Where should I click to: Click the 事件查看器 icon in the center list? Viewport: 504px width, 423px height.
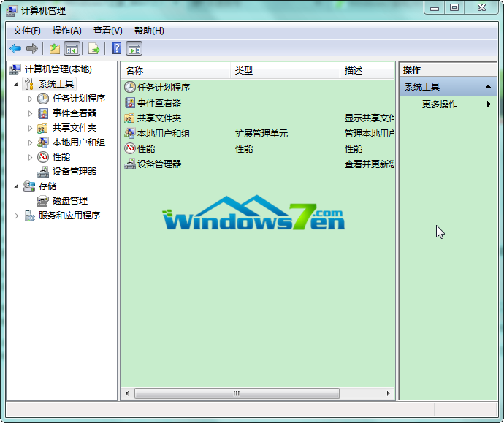[x=130, y=103]
